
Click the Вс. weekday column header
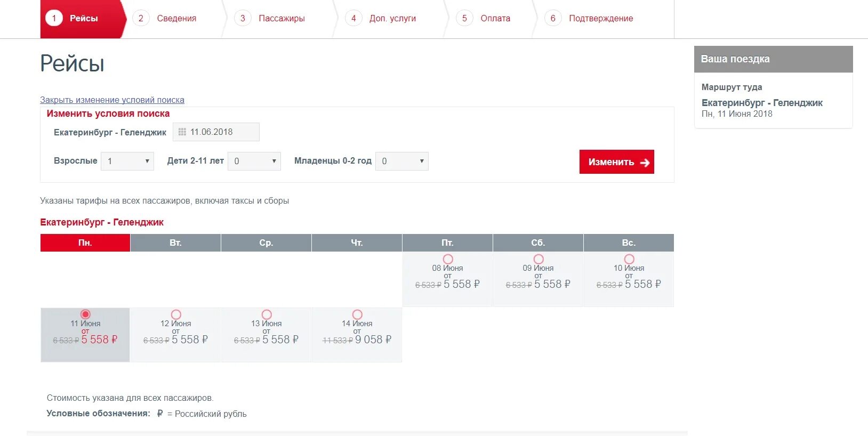(629, 243)
